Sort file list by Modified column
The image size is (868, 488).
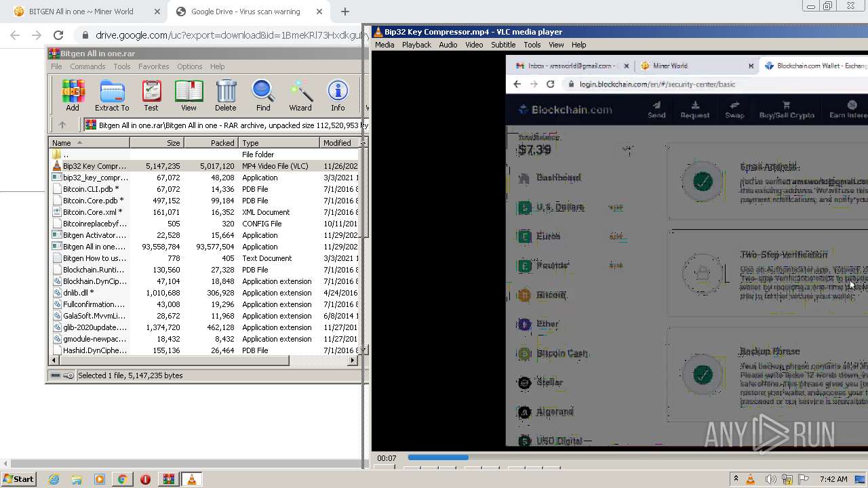340,143
